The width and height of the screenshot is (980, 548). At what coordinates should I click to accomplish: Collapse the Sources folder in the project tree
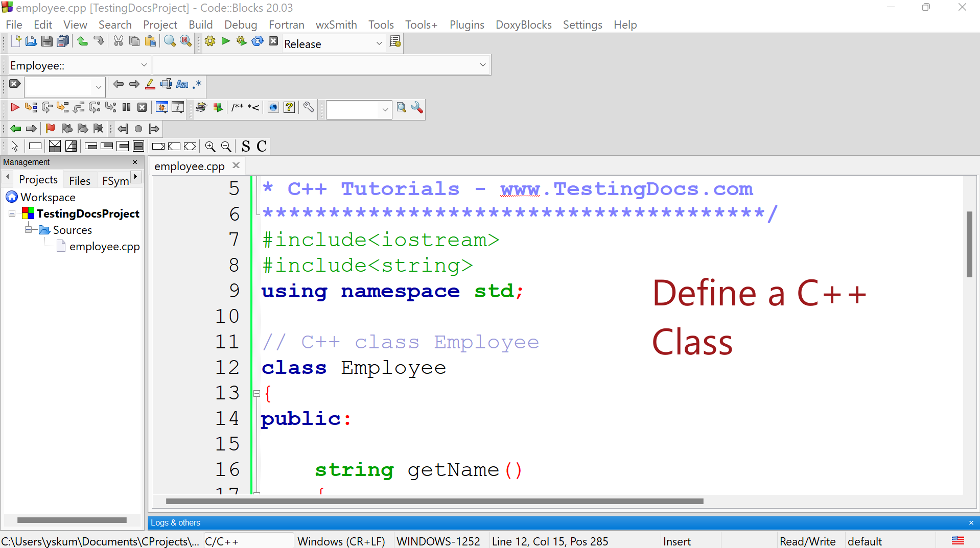29,230
